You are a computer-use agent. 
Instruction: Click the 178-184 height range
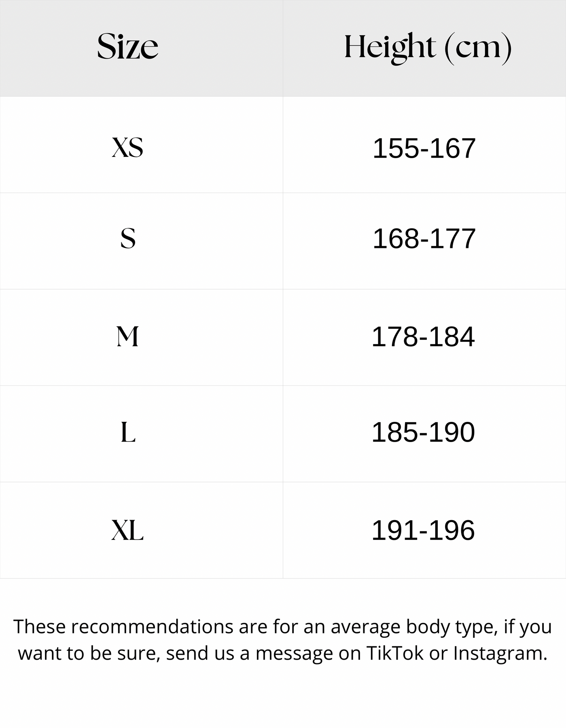click(423, 336)
